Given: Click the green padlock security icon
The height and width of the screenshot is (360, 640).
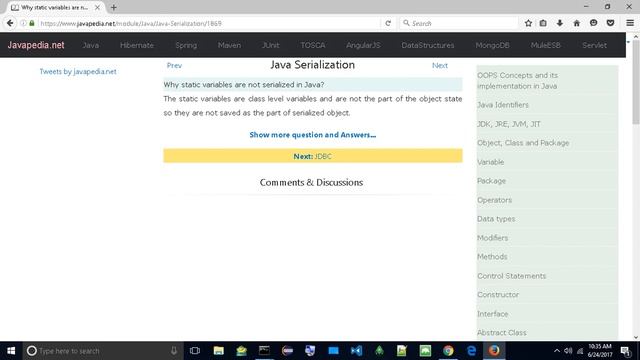Looking at the screenshot, I should 32,23.
